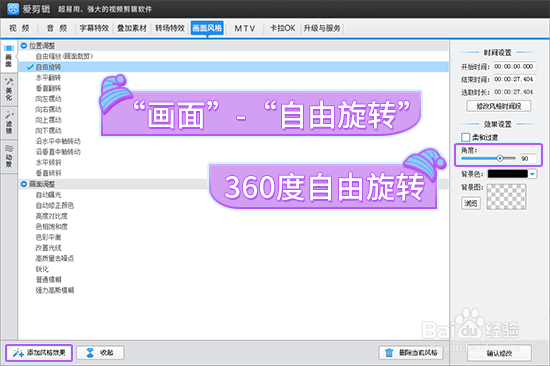Click the 开始时间 field 00:00:00.000
Viewport: 550px width, 366px height.
(x=514, y=66)
